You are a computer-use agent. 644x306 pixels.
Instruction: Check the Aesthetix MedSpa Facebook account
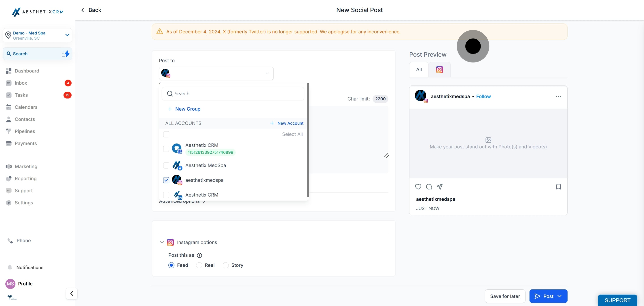[x=166, y=165]
